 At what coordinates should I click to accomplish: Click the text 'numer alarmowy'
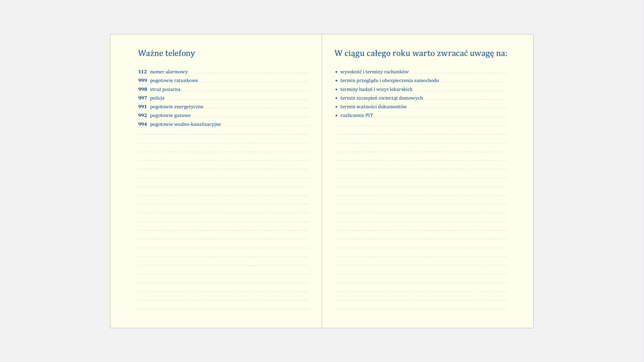click(169, 72)
